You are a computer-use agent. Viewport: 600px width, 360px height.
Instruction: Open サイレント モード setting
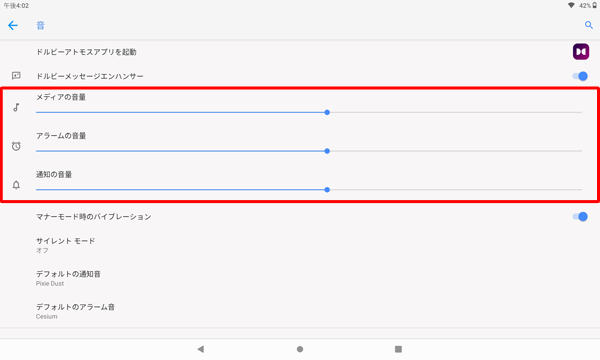tap(300, 245)
